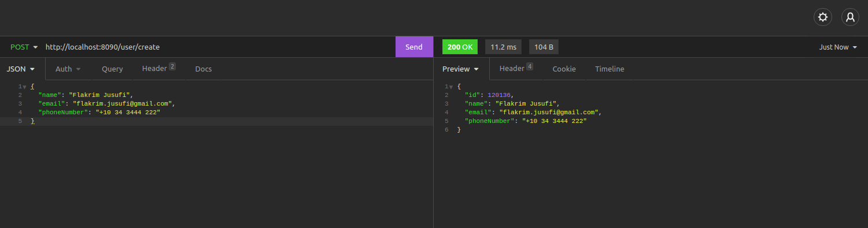Switch to the response Header tab
Screen dimensions: 868x228
click(516, 69)
